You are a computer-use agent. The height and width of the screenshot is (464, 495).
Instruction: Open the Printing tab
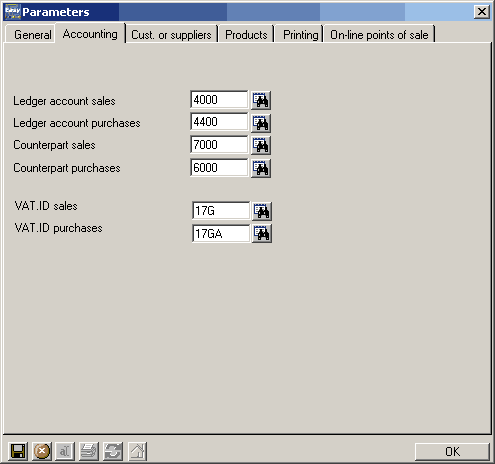[x=300, y=34]
